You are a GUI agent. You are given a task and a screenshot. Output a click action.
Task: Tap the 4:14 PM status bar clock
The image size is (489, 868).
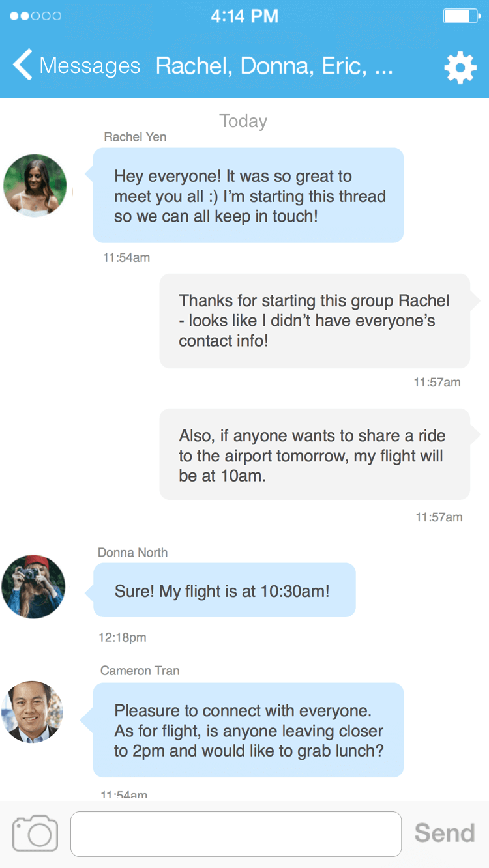point(244,16)
